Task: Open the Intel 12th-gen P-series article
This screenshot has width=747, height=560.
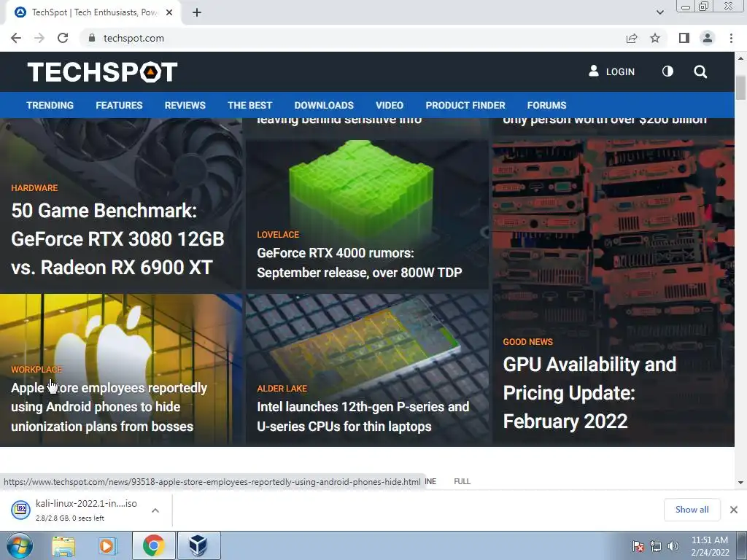Action: (x=363, y=416)
